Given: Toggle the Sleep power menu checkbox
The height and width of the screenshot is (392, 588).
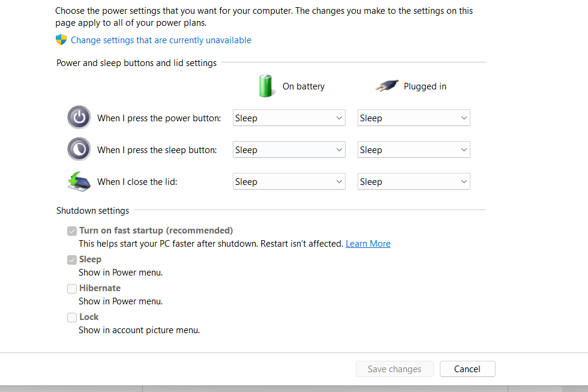Looking at the screenshot, I should click(x=72, y=259).
